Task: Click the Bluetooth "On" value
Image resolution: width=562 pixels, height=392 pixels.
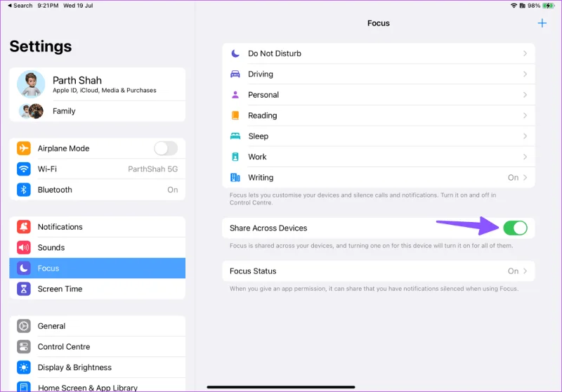Action: [172, 190]
